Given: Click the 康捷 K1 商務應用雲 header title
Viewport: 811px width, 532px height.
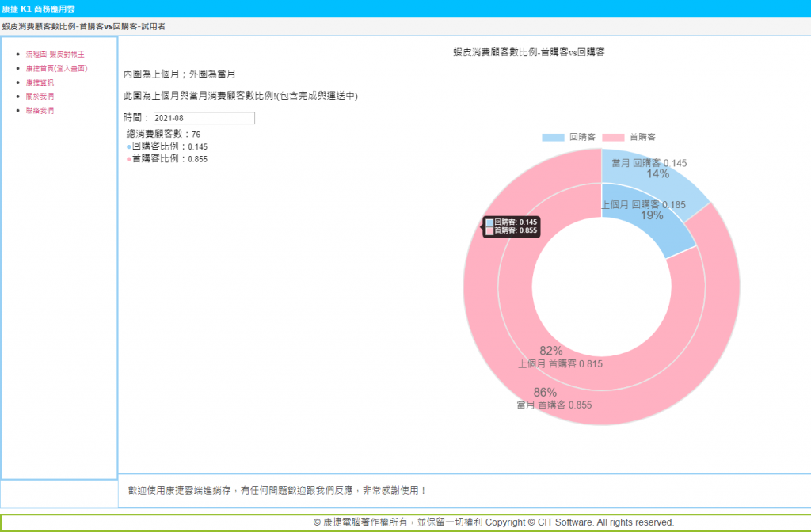Looking at the screenshot, I should point(39,9).
